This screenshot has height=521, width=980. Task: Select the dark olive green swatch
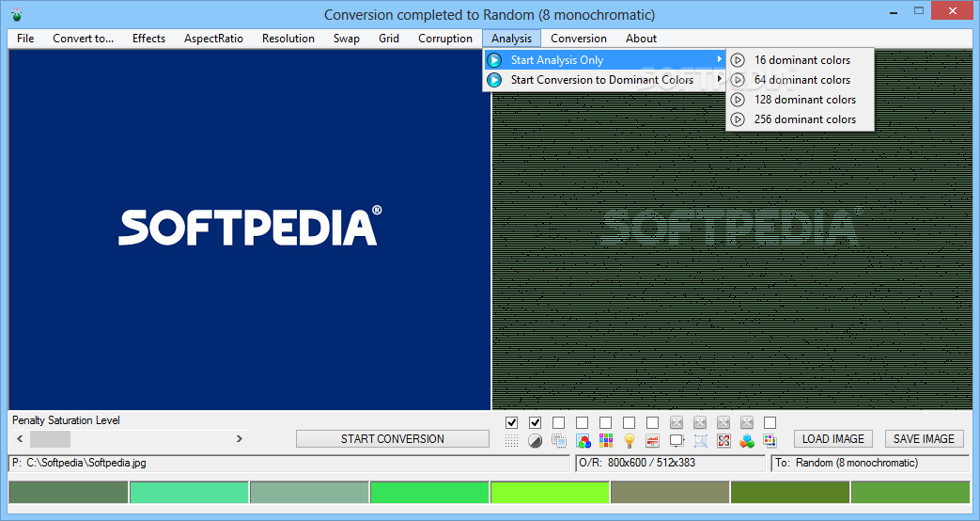pos(790,492)
